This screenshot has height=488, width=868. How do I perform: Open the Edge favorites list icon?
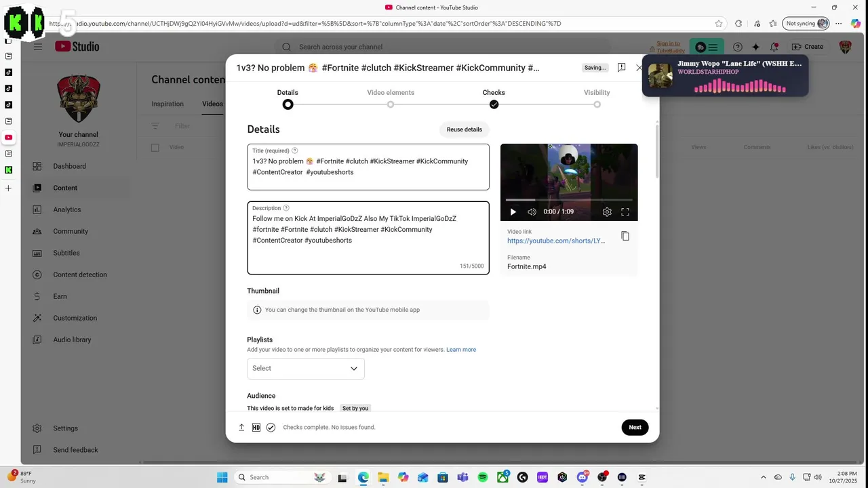tap(772, 24)
